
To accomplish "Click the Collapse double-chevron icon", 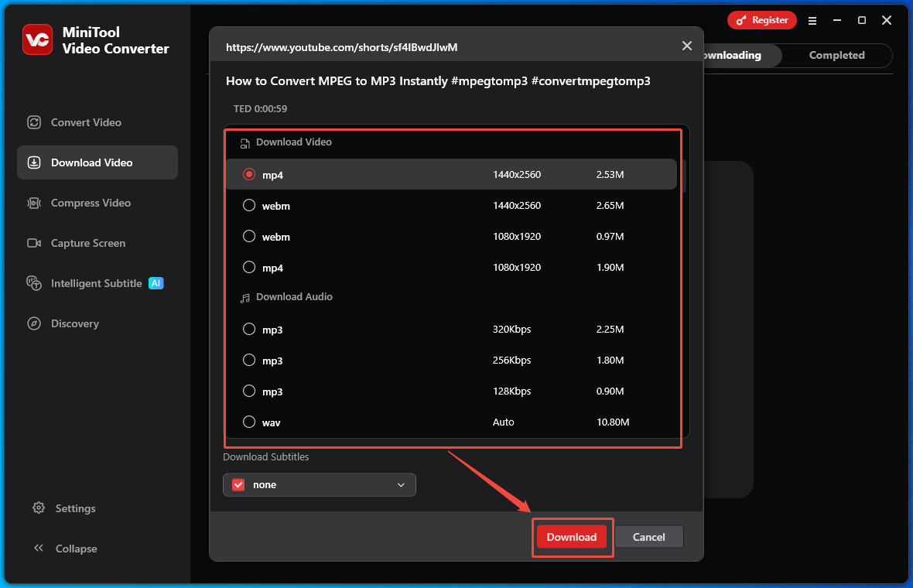I will click(x=39, y=548).
